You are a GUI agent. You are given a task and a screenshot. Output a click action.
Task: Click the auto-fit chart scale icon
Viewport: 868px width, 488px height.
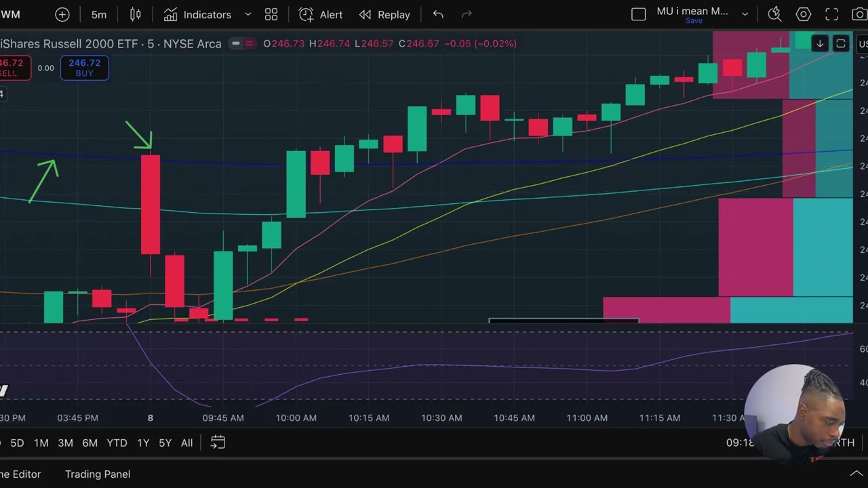[x=841, y=44]
